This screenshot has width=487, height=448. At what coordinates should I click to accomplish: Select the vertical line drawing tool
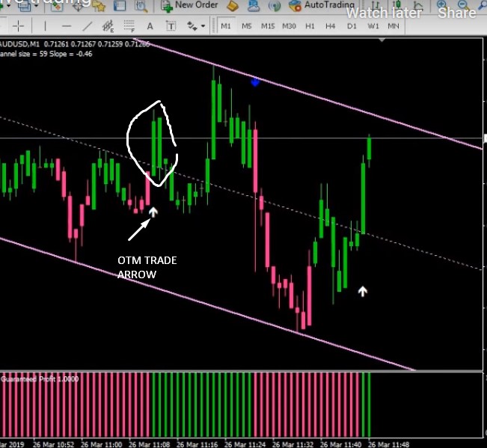coord(46,26)
